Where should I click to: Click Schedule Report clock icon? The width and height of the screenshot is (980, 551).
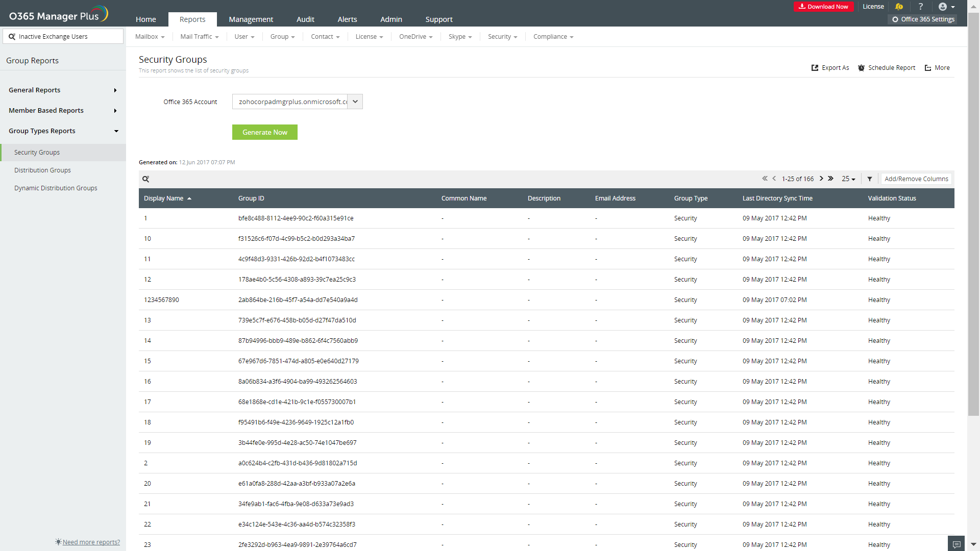click(x=861, y=68)
